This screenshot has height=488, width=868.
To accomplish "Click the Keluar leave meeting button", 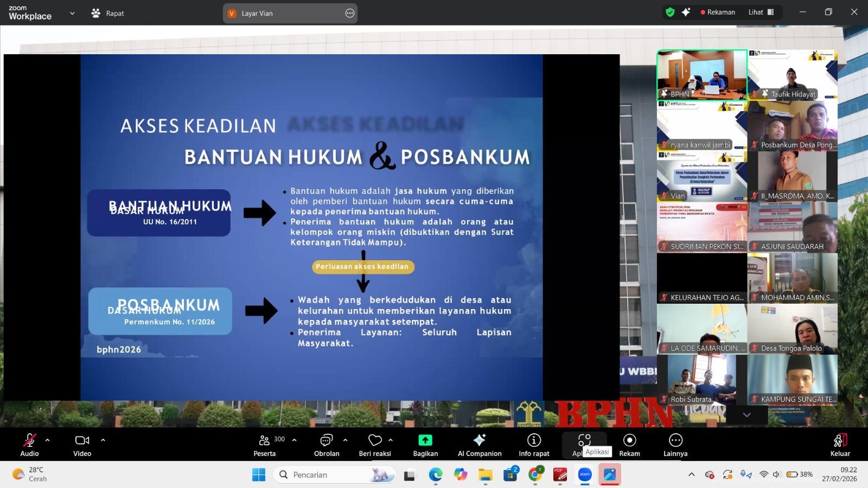I will (840, 445).
